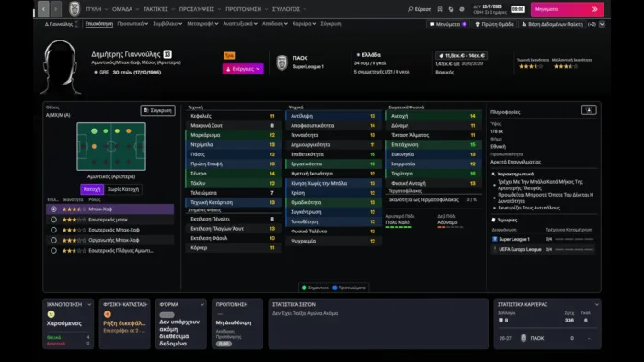The image size is (644, 362).
Task: Click potential ability star rating
Action: 566,66
